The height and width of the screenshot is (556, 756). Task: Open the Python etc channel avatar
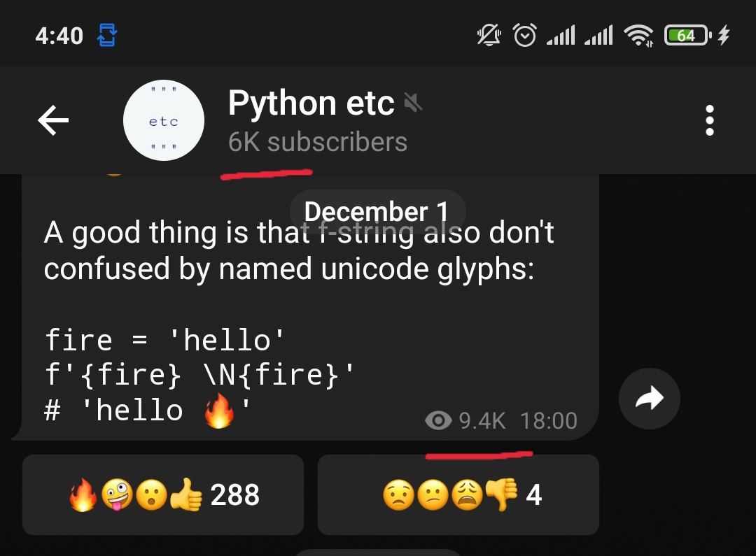163,120
